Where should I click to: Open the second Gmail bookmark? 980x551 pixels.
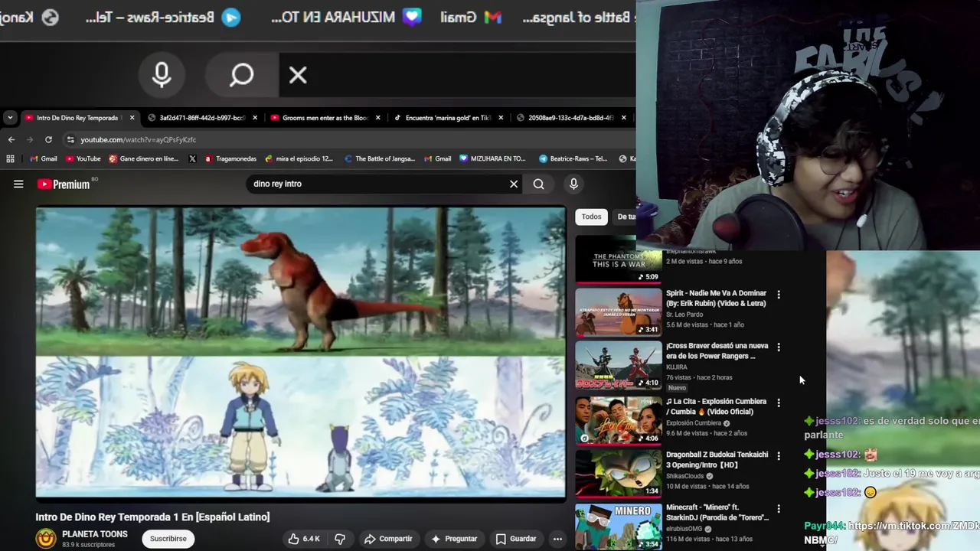coord(437,158)
